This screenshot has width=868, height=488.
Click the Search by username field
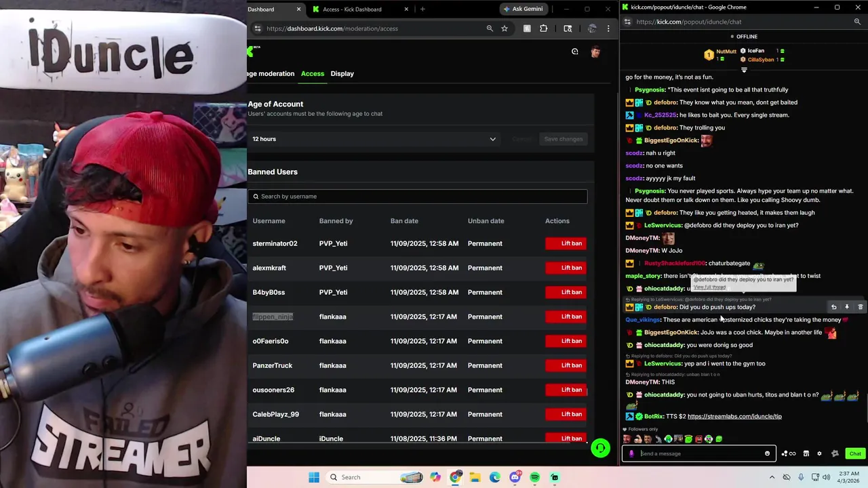417,197
